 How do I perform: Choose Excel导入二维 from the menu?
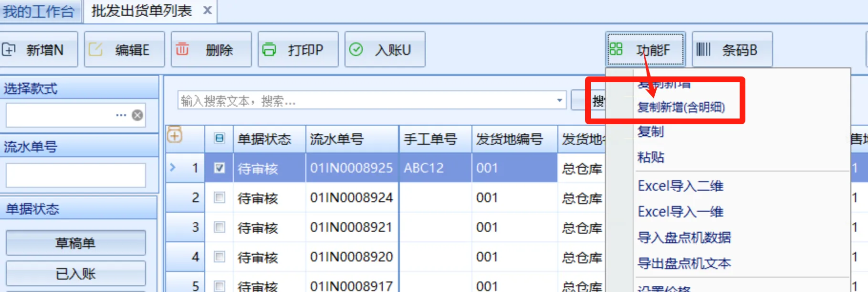[680, 185]
